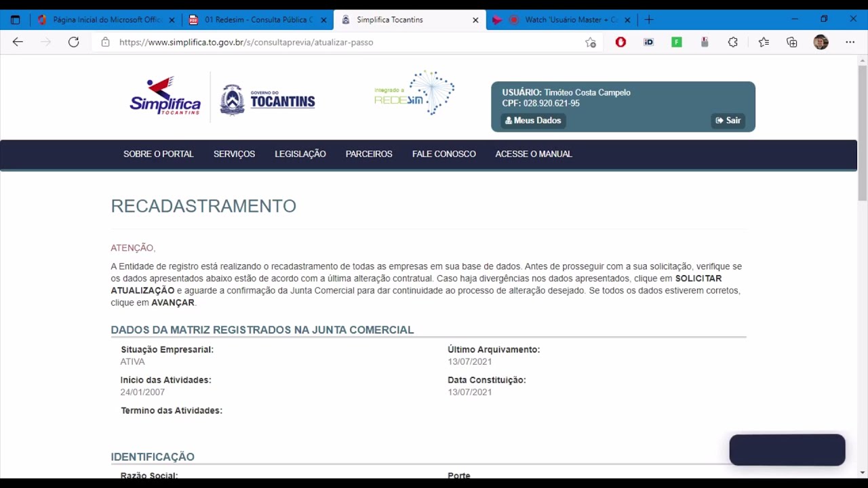868x488 pixels.
Task: Click the scrollbar down arrow
Action: click(863, 472)
